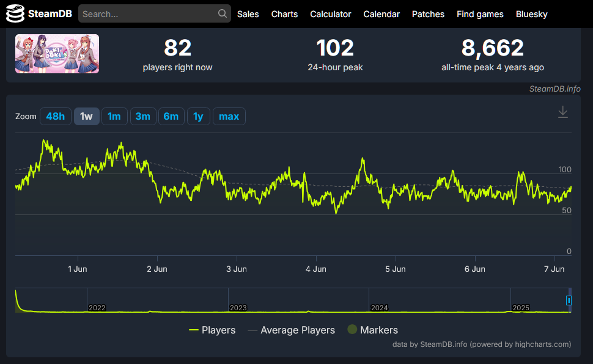Image resolution: width=593 pixels, height=364 pixels.
Task: Click the 2024 label in navigator timeline
Action: (379, 308)
